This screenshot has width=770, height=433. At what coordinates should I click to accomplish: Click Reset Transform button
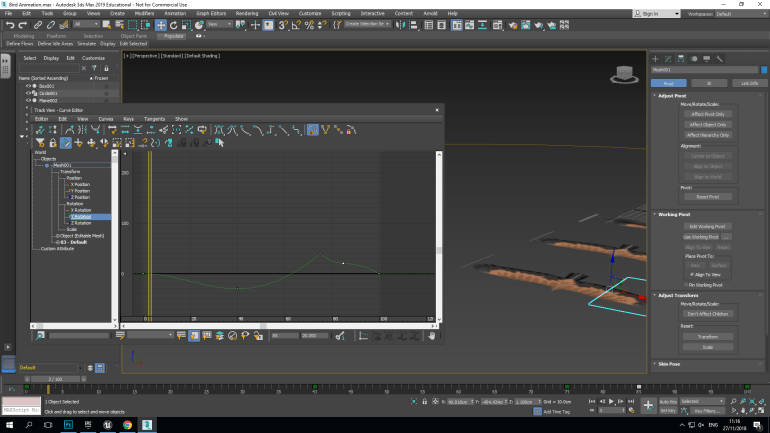(x=708, y=337)
